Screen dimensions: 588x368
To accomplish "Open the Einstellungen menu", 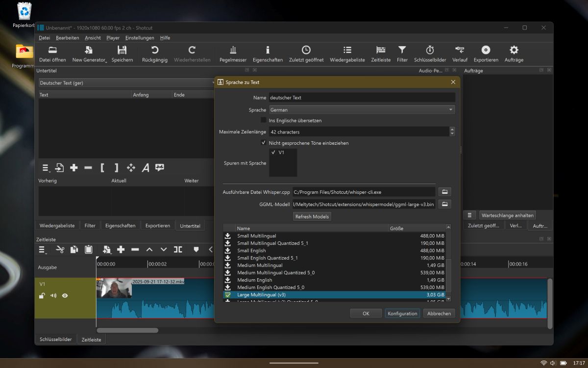I will coord(139,38).
